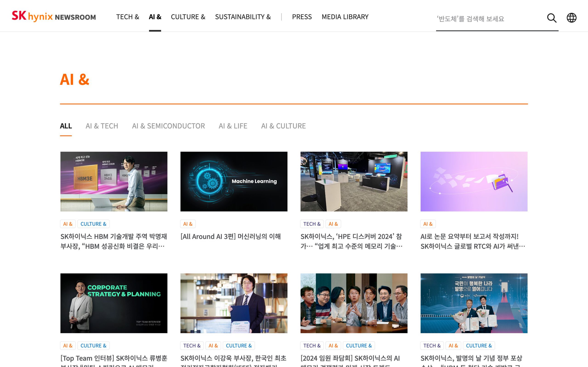Go to the PRESS page
This screenshot has width=588, height=367.
coord(302,17)
